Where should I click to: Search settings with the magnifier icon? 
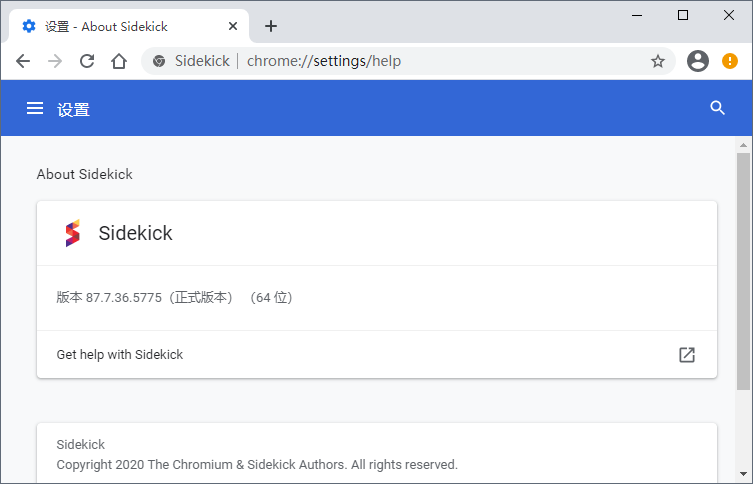[x=717, y=108]
